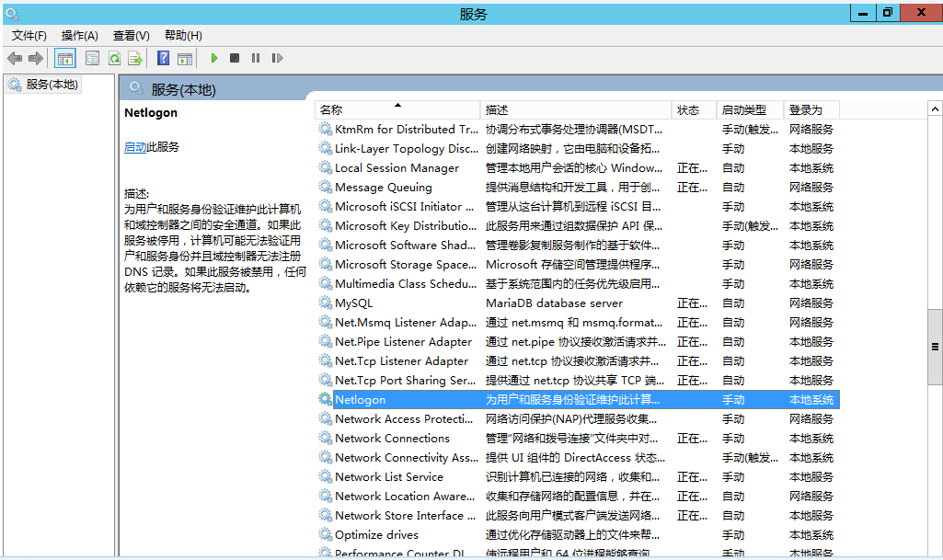Open Help with the question mark icon
943x560 pixels.
click(163, 58)
